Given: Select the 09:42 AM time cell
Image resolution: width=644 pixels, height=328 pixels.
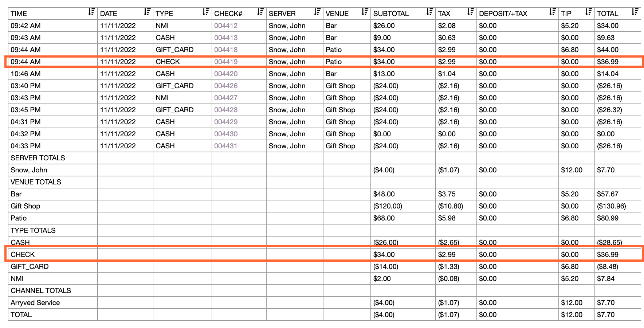Looking at the screenshot, I should click(25, 26).
